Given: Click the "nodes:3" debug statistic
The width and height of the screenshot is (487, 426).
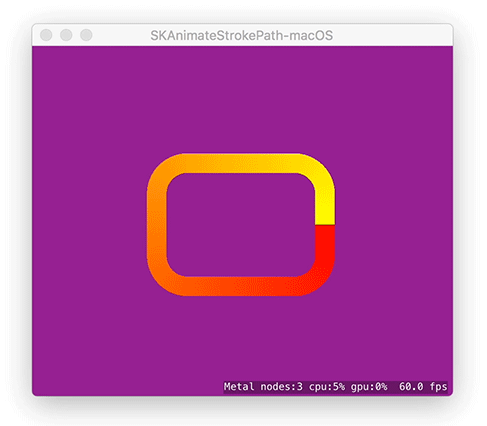Looking at the screenshot, I should pyautogui.click(x=281, y=387).
